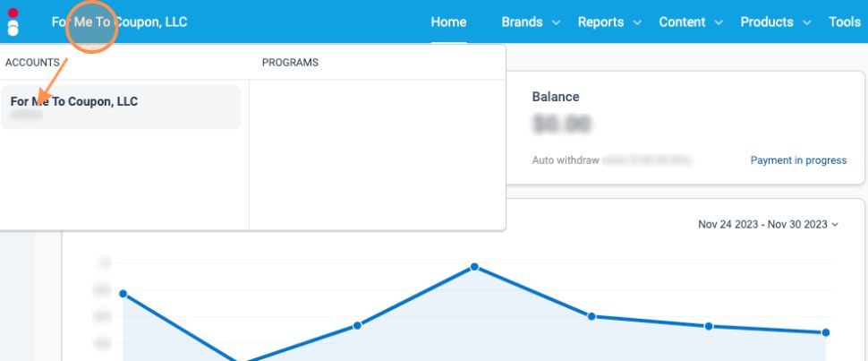This screenshot has width=868, height=361.
Task: Click the Payment in progress link
Action: pyautogui.click(x=798, y=160)
